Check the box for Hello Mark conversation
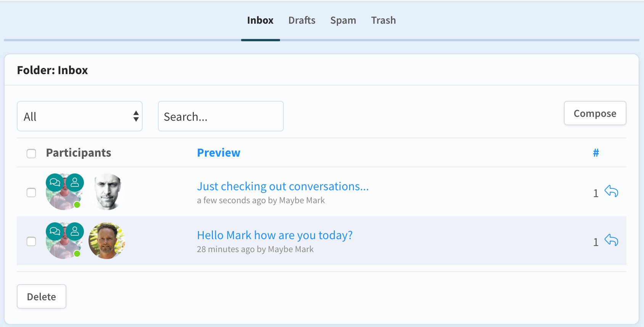 tap(31, 241)
